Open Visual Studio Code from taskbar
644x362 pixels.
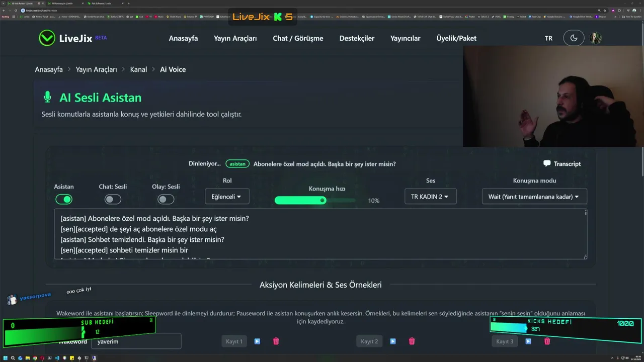pos(57,358)
